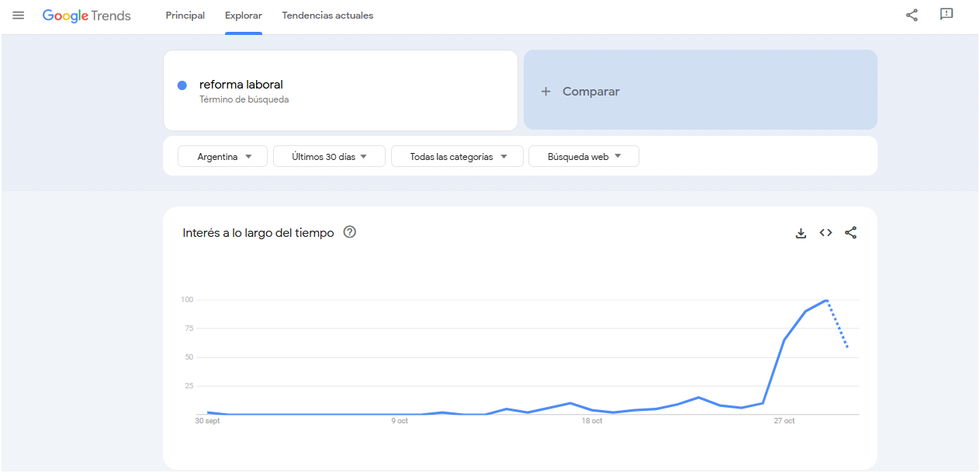Go home via the Google Trends logo
The height and width of the screenshot is (473, 980).
(x=87, y=15)
